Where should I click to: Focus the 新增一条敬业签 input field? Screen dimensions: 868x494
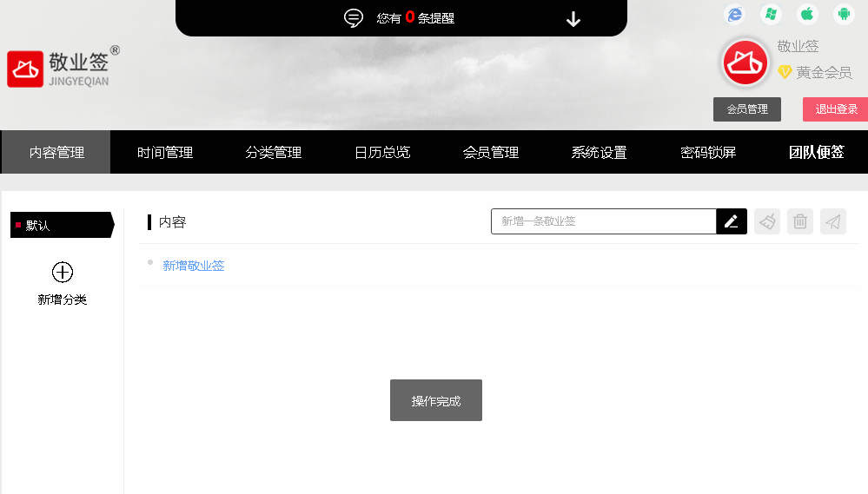[x=603, y=221]
